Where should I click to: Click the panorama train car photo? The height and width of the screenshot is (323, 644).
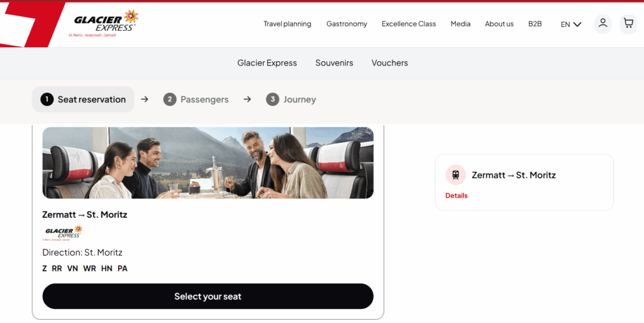tap(208, 162)
